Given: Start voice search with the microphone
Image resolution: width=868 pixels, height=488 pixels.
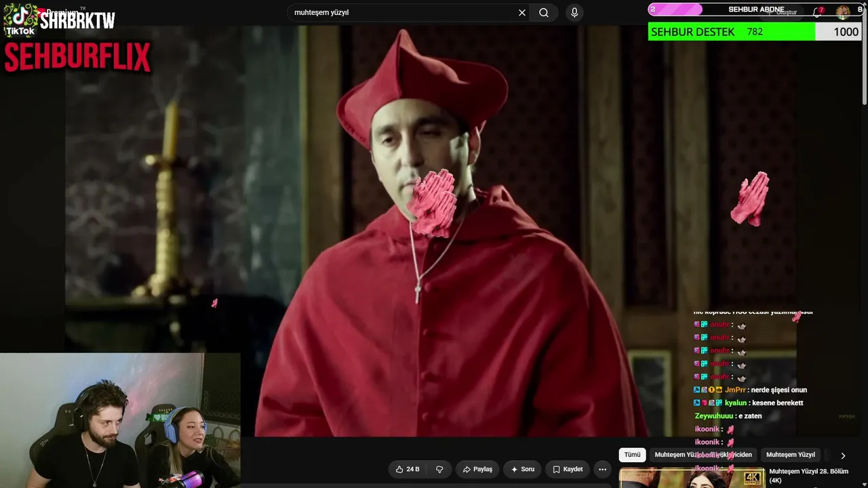Looking at the screenshot, I should (574, 13).
